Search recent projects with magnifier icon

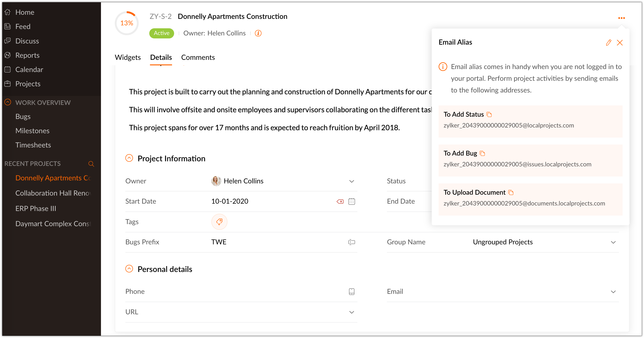point(91,164)
